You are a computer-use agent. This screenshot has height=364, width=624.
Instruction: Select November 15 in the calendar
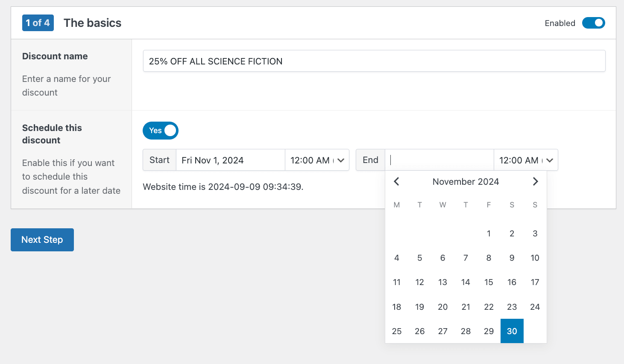pos(489,282)
